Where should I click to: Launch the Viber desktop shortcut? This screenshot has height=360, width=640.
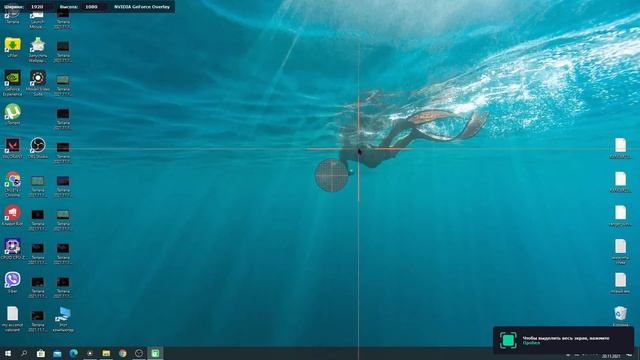[x=13, y=282]
